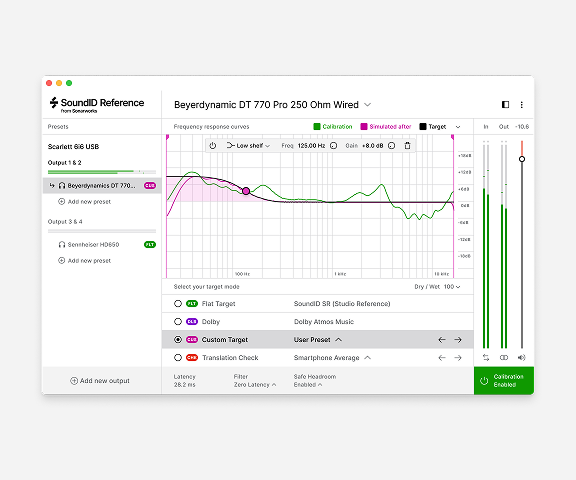
Task: Click the Presets header label
Action: pos(58,127)
